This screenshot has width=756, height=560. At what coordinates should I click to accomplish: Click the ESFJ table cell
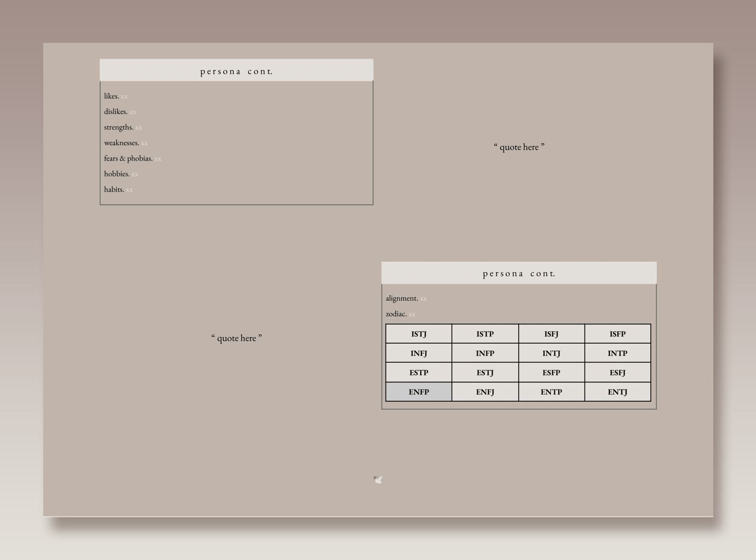[617, 372]
